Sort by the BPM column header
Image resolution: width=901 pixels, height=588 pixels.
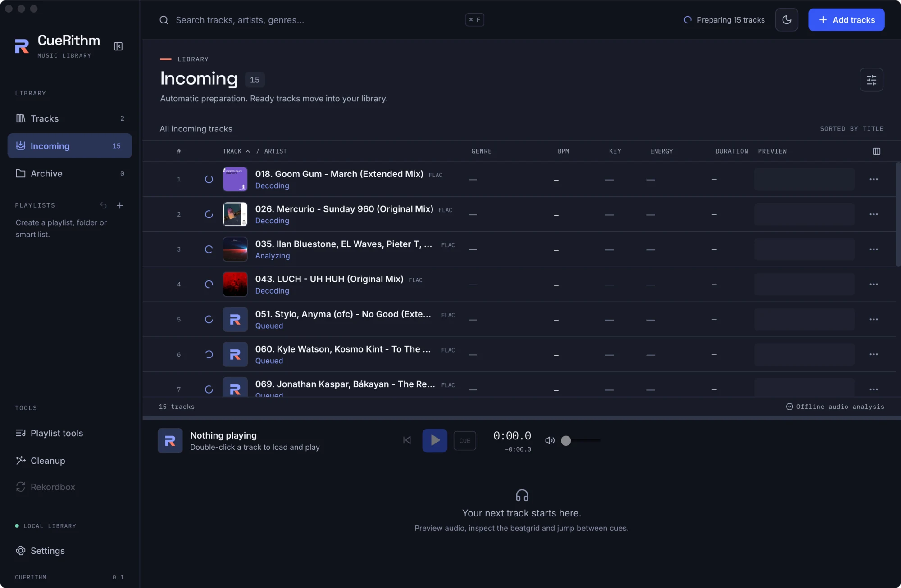[x=563, y=151]
